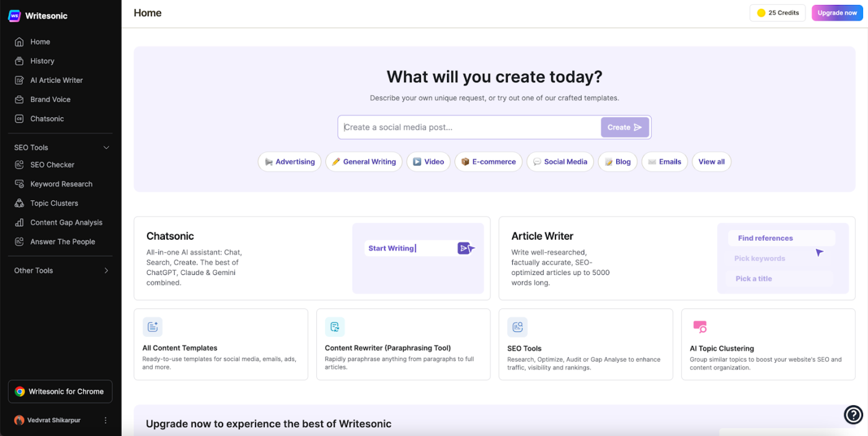Open All Content Templates card title
The image size is (868, 436).
click(180, 348)
